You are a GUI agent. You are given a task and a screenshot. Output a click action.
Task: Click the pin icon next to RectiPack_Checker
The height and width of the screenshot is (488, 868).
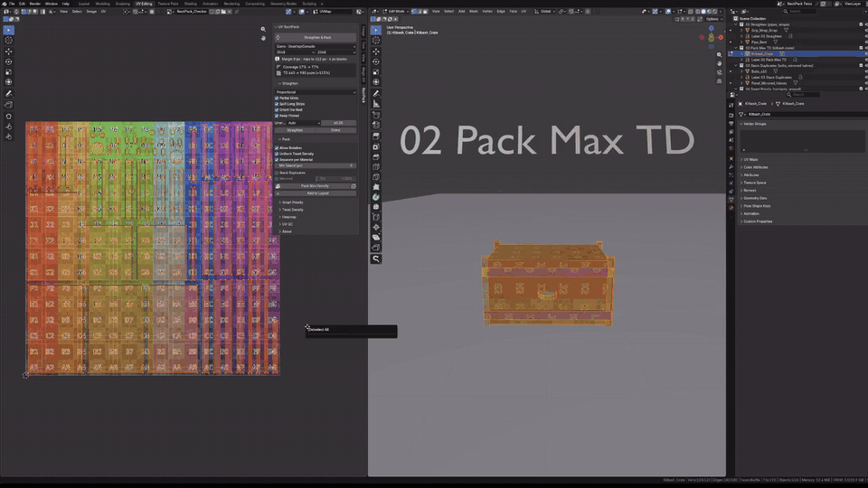236,11
